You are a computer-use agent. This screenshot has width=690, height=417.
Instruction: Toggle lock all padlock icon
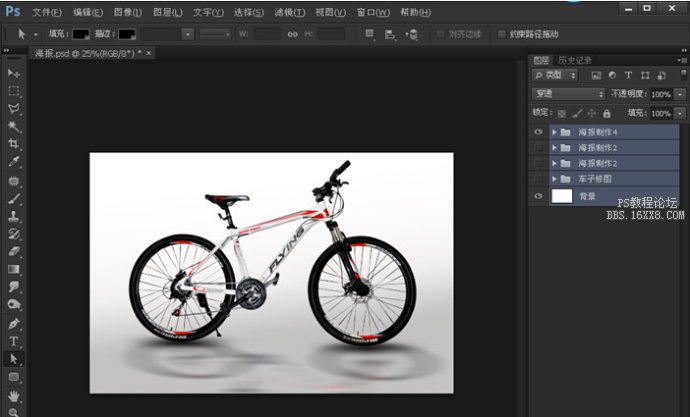click(x=607, y=113)
